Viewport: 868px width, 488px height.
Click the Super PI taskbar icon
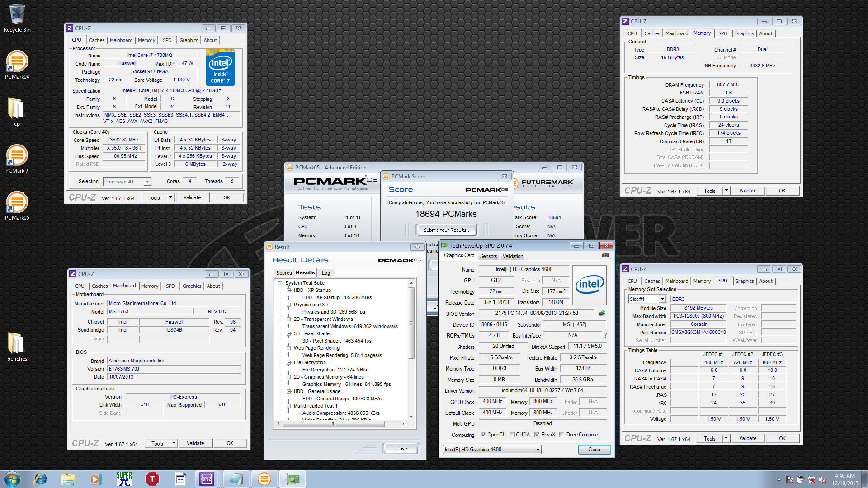tap(124, 479)
